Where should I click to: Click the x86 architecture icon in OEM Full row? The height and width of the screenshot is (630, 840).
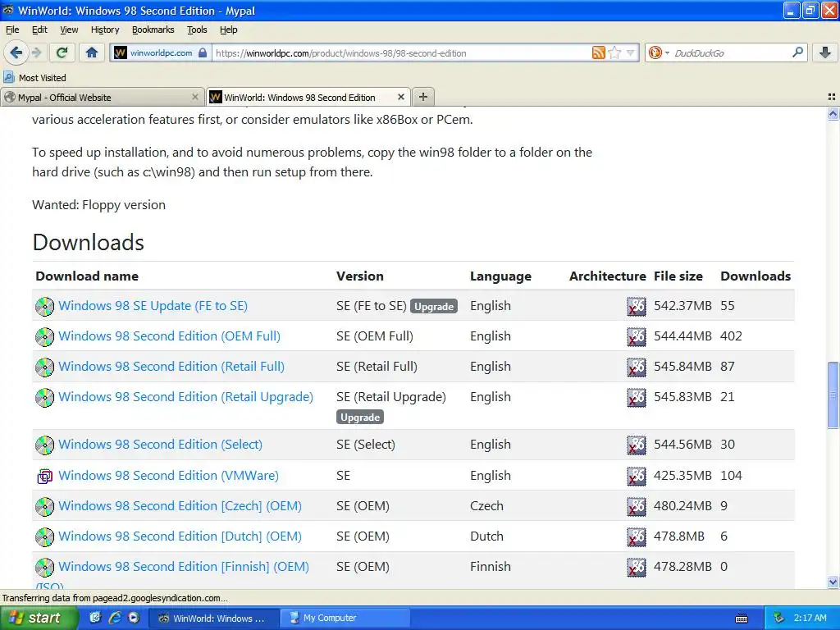[x=637, y=337]
